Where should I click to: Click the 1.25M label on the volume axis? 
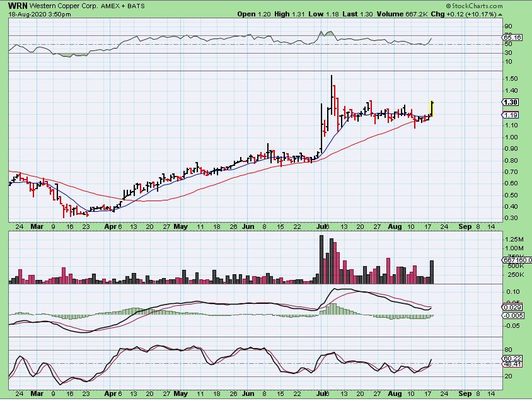[514, 239]
